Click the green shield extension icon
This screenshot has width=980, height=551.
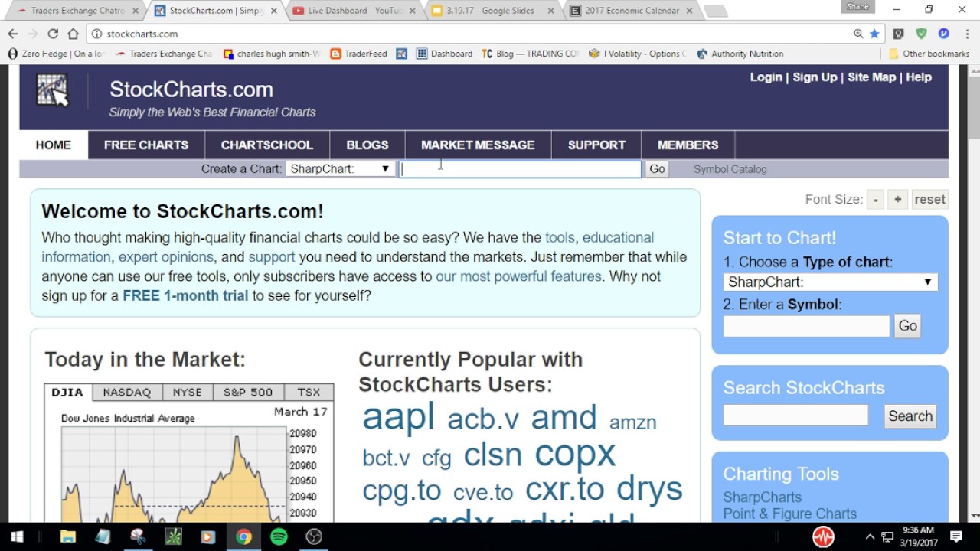click(921, 34)
